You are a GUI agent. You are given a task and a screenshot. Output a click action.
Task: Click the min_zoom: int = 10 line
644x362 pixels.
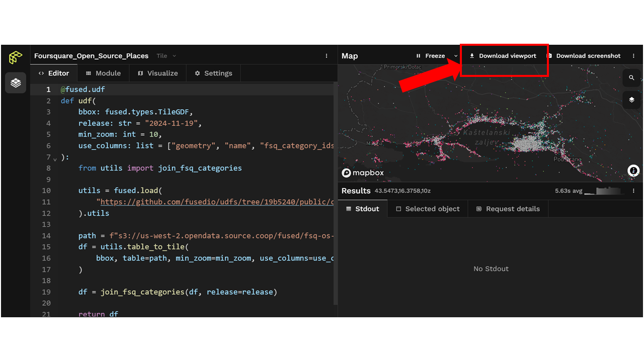coord(120,134)
